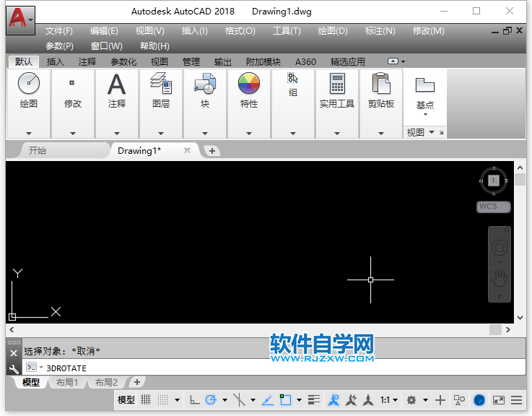Click the 模型 model space status button
The height and width of the screenshot is (416, 532).
(126, 400)
